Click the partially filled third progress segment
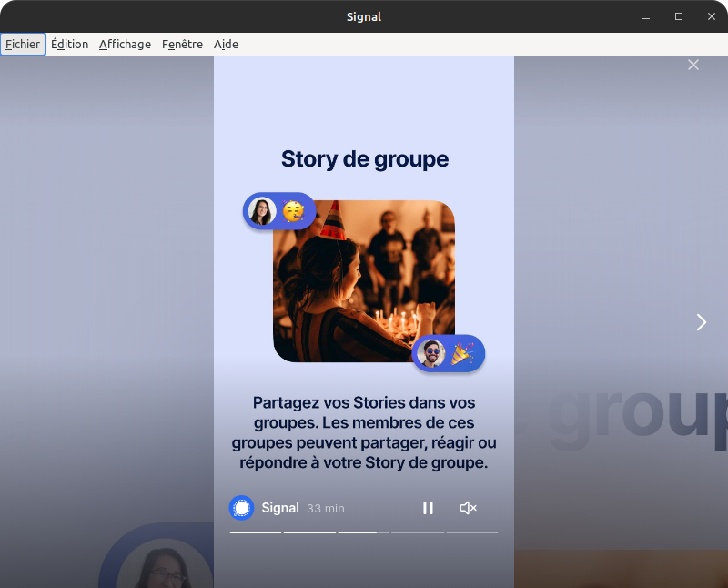Image resolution: width=728 pixels, height=588 pixels. coord(363,532)
